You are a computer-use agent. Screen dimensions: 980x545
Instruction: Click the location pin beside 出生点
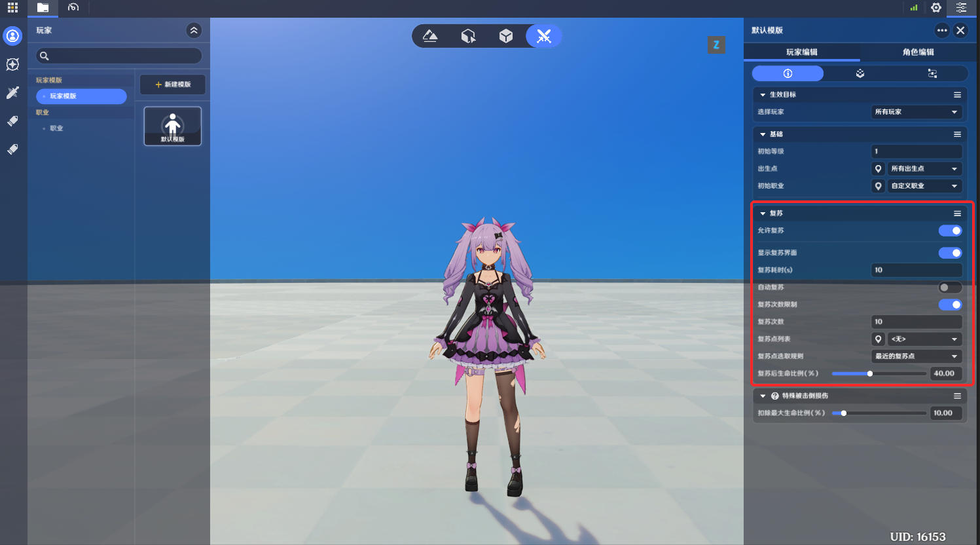click(879, 169)
